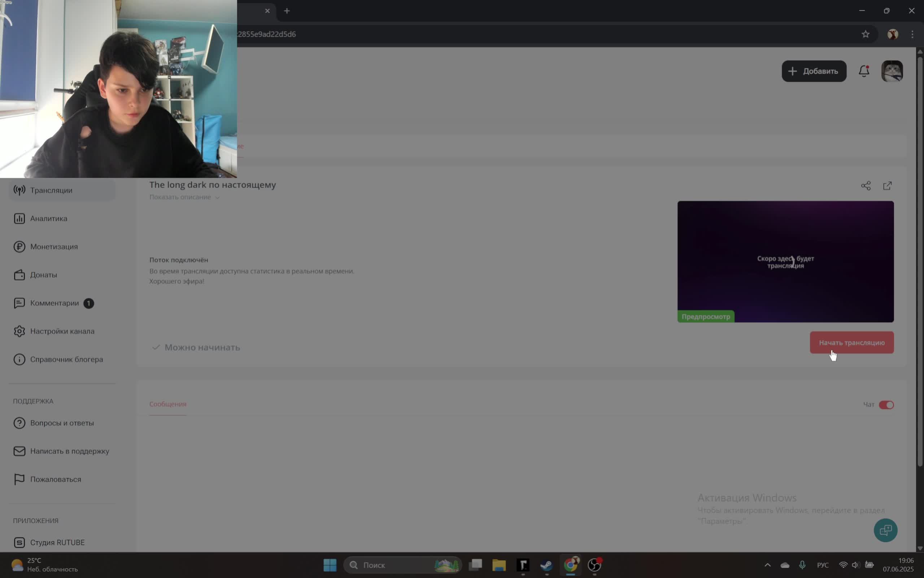Image resolution: width=924 pixels, height=578 pixels.
Task: Click the Монетизация ruble icon
Action: coord(19,247)
